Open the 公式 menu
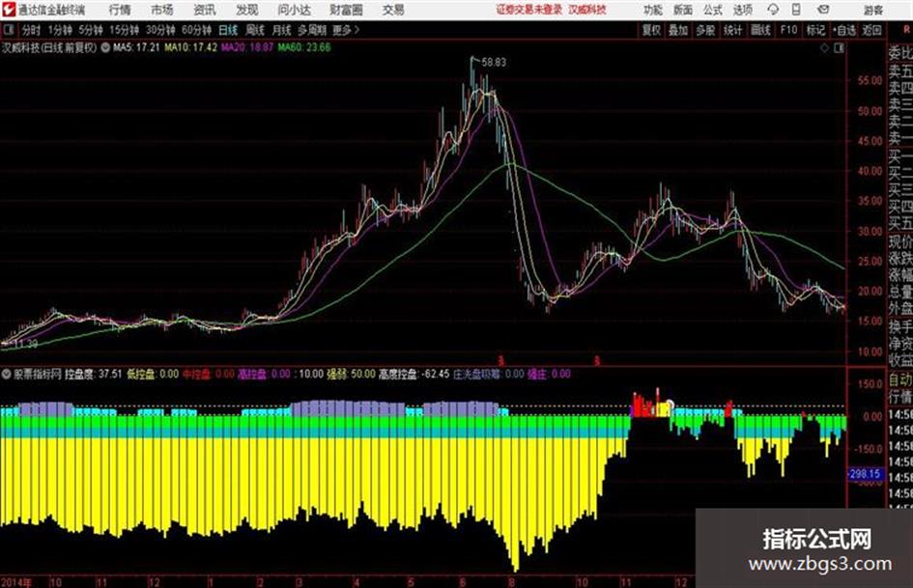Screen dimensions: 913x588 (x=713, y=10)
